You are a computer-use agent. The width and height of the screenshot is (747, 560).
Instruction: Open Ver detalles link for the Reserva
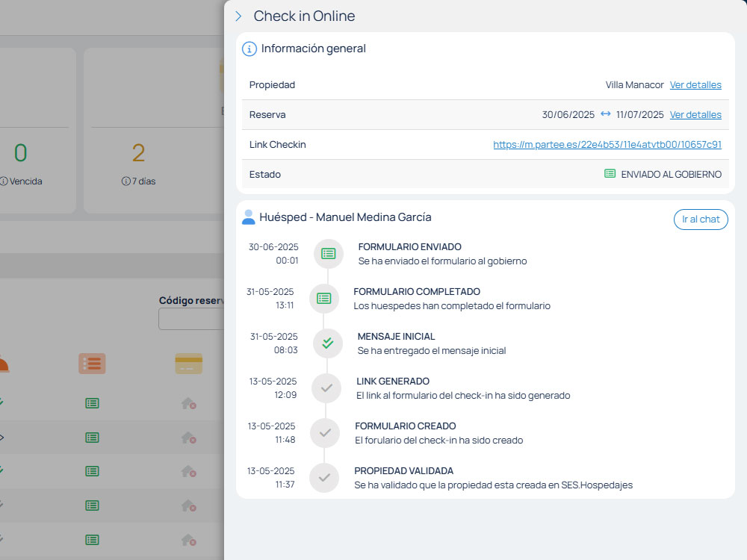[x=695, y=115]
